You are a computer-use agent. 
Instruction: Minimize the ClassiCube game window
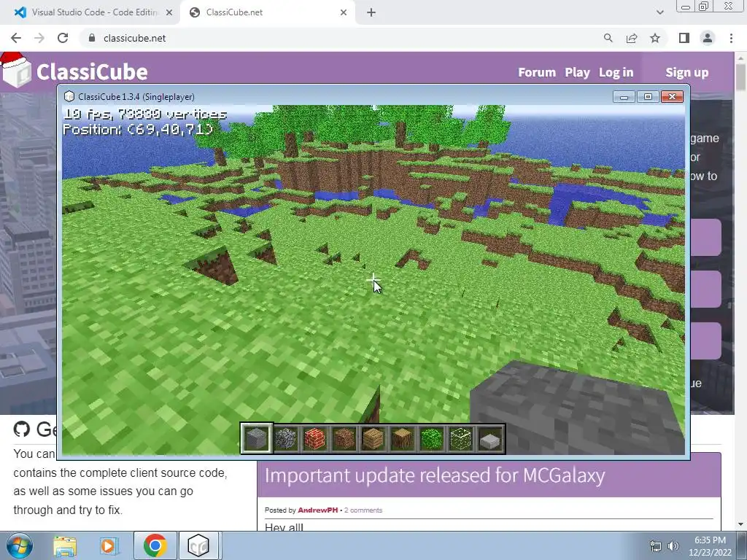coord(624,97)
